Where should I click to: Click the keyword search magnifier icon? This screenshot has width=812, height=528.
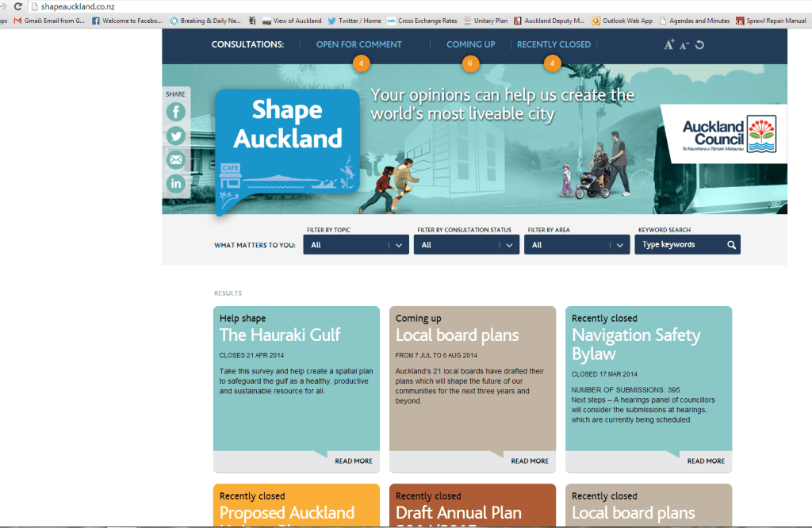[x=731, y=245]
